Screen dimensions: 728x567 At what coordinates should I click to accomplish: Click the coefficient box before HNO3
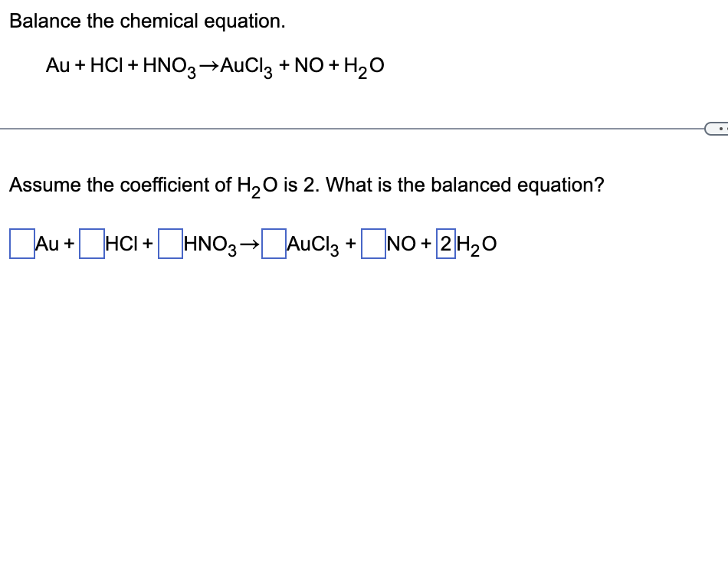click(169, 244)
